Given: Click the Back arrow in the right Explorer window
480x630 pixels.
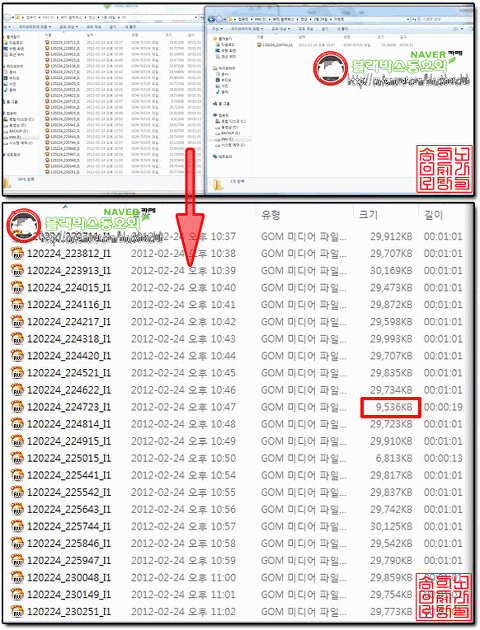Looking at the screenshot, I should [212, 19].
